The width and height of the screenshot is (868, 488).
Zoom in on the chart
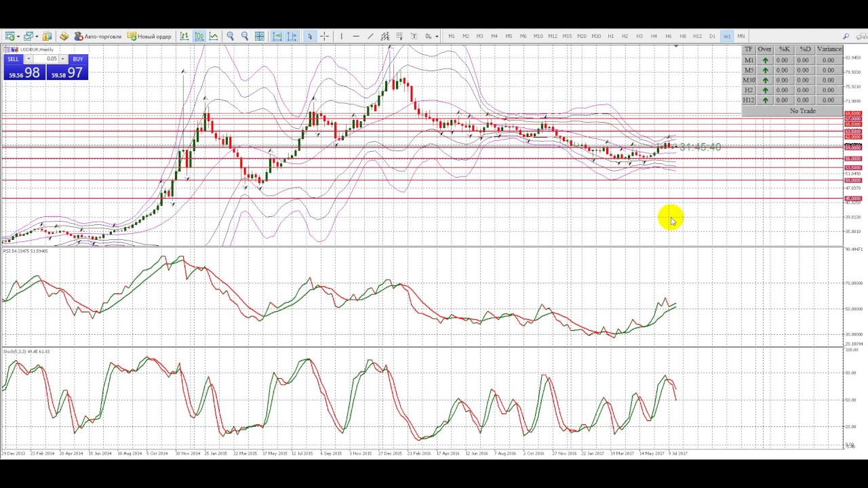230,36
